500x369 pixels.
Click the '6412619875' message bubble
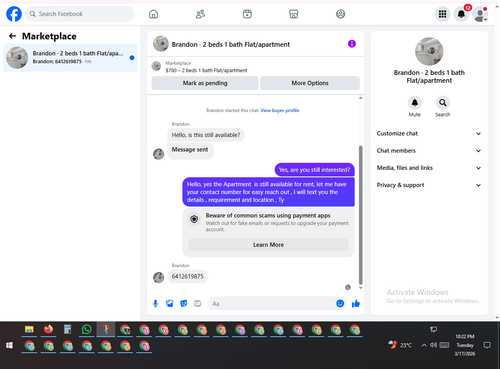click(x=187, y=276)
